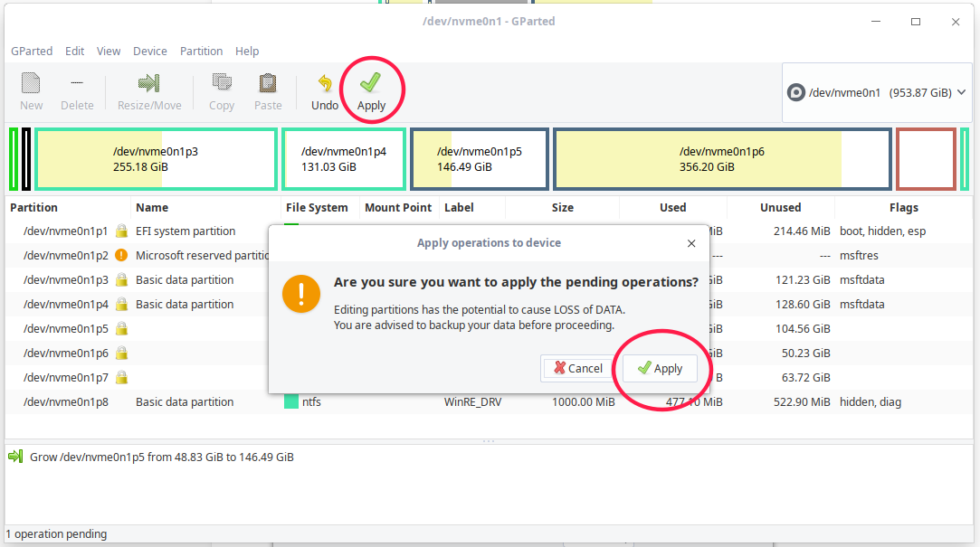Close the Apply operations to device dialog
This screenshot has height=547, width=980.
pyautogui.click(x=691, y=243)
